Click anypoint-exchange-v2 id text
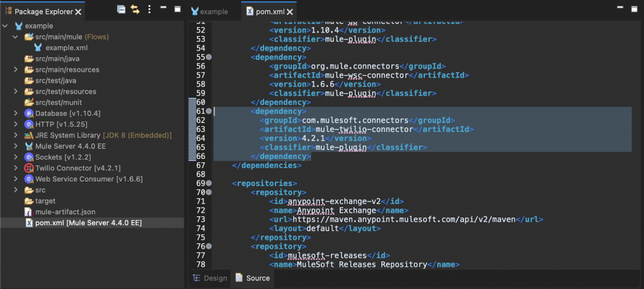The height and width of the screenshot is (289, 644). pyautogui.click(x=335, y=201)
